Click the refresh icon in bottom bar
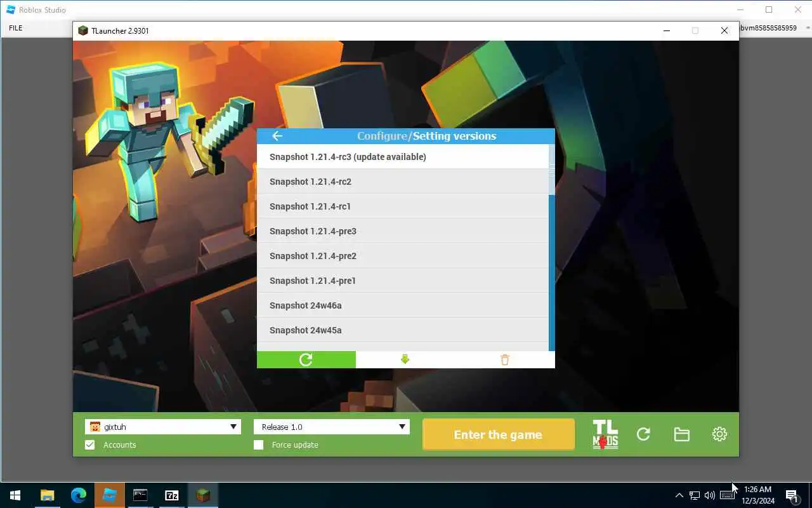 643,434
